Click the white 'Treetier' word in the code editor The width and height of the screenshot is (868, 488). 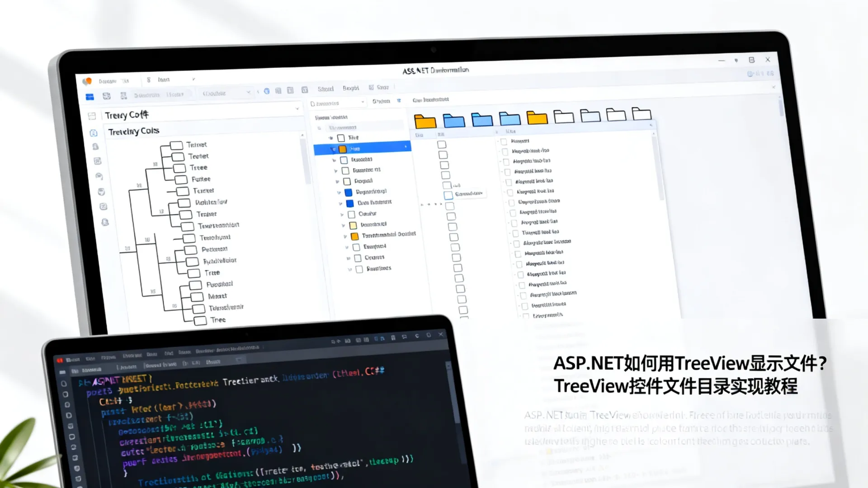point(240,382)
